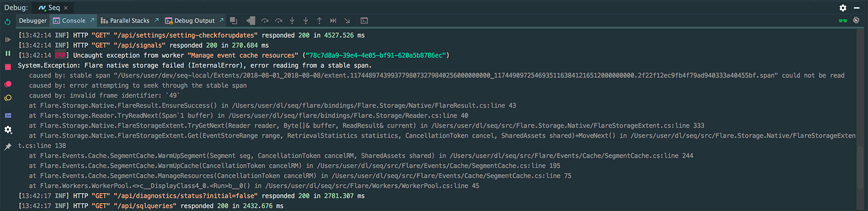View breakpoints using the red circle icon
The width and height of the screenshot is (868, 211).
point(8,84)
